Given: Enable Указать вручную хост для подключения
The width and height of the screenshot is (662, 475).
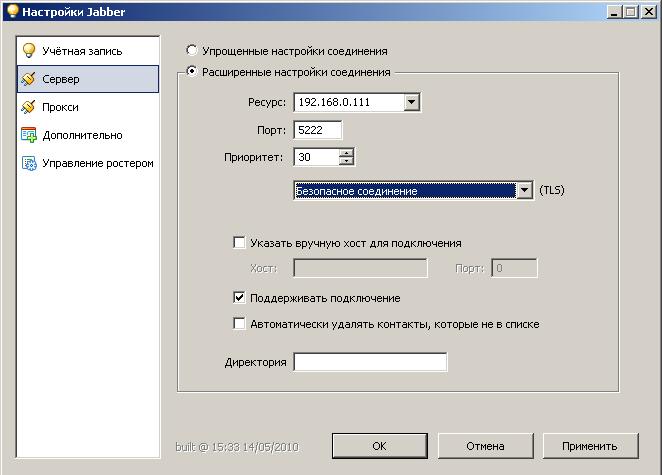Looking at the screenshot, I should [239, 242].
